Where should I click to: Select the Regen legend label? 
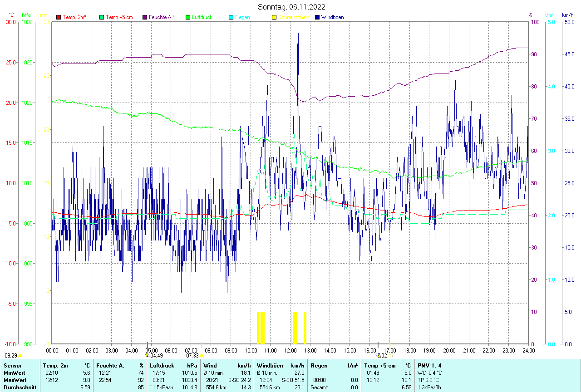click(x=243, y=17)
